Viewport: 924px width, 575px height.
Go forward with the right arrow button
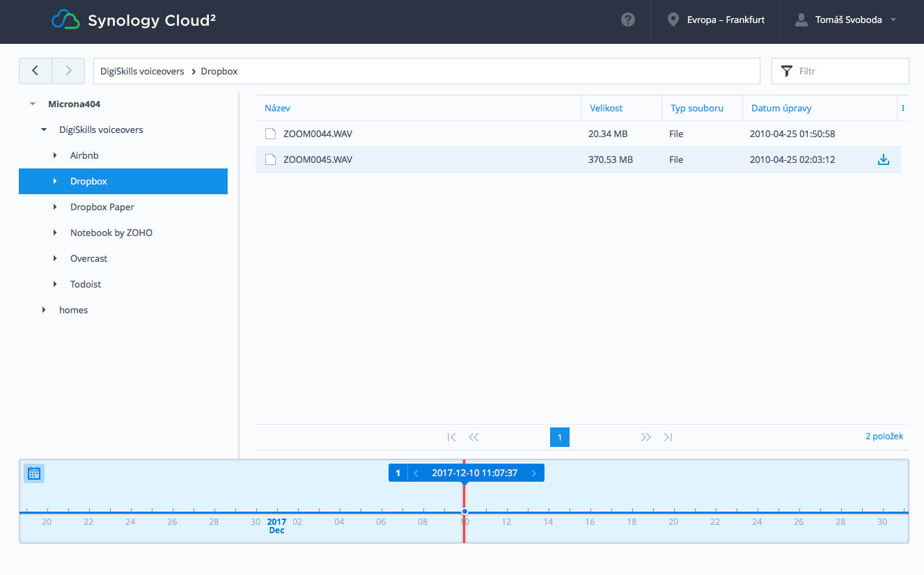68,71
